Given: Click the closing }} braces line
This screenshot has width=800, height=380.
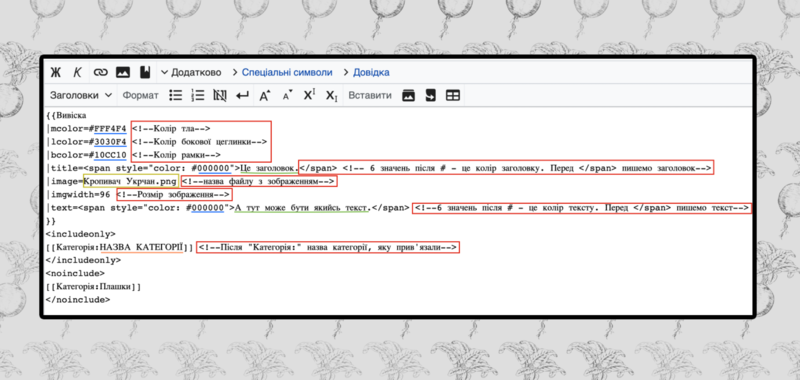Looking at the screenshot, I should click(51, 221).
